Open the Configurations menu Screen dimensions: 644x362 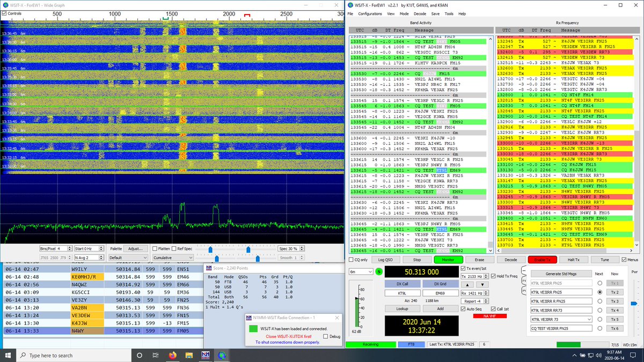[x=370, y=13]
